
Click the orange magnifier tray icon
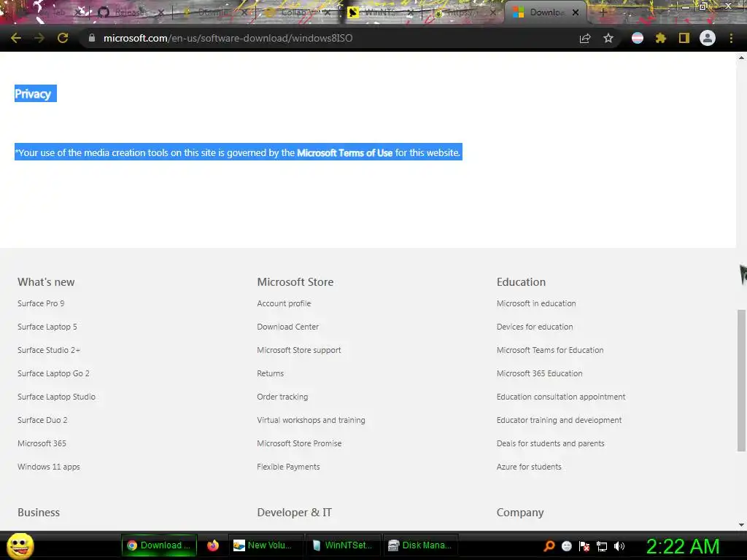[549, 545]
